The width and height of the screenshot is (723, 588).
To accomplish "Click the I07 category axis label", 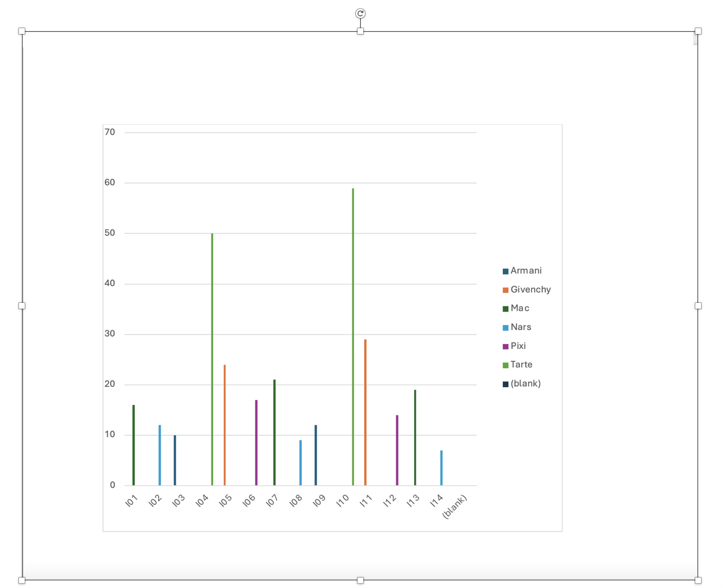I will pyautogui.click(x=272, y=501).
